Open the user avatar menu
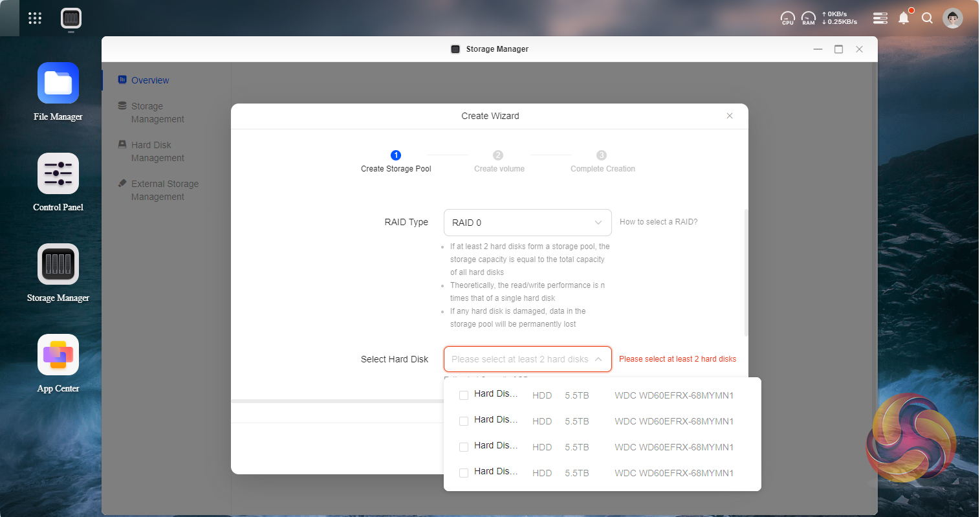Screen dimensions: 980x517 pos(953,18)
